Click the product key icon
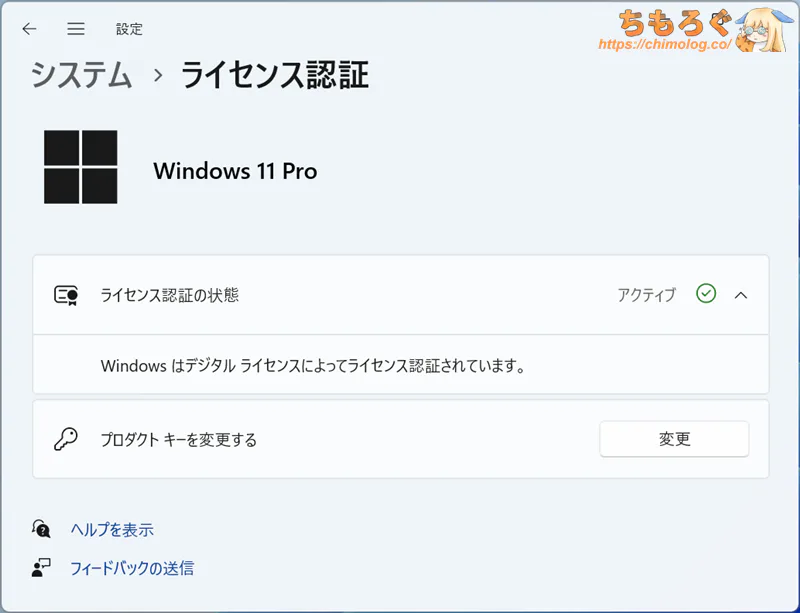The image size is (800, 613). pos(66,439)
